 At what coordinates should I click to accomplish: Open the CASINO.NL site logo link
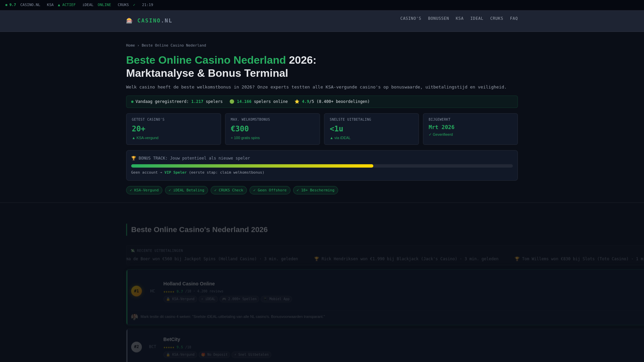(x=149, y=21)
